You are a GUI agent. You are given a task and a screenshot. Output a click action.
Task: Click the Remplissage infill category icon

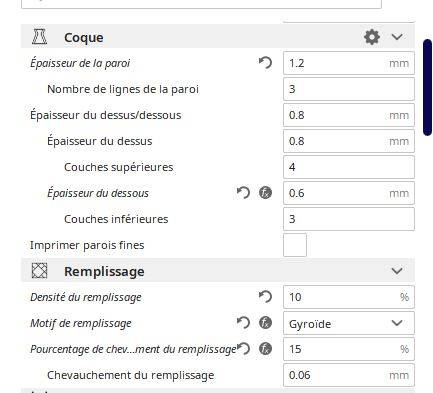(x=39, y=271)
